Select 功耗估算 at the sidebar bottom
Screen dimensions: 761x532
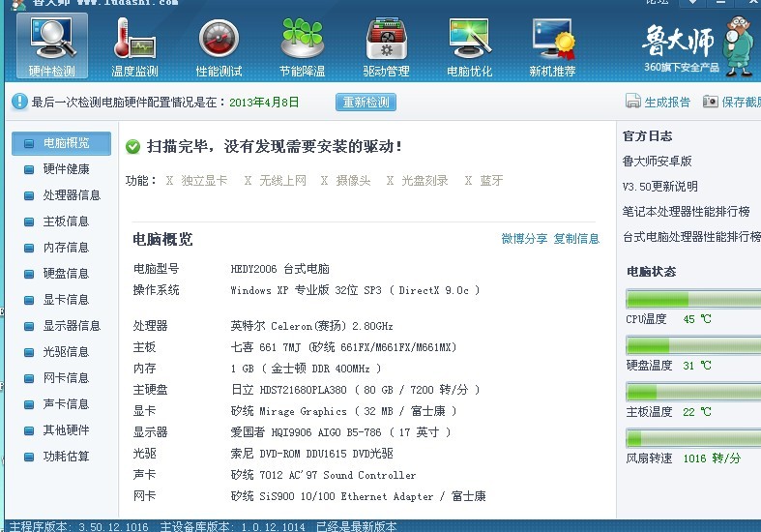point(66,457)
